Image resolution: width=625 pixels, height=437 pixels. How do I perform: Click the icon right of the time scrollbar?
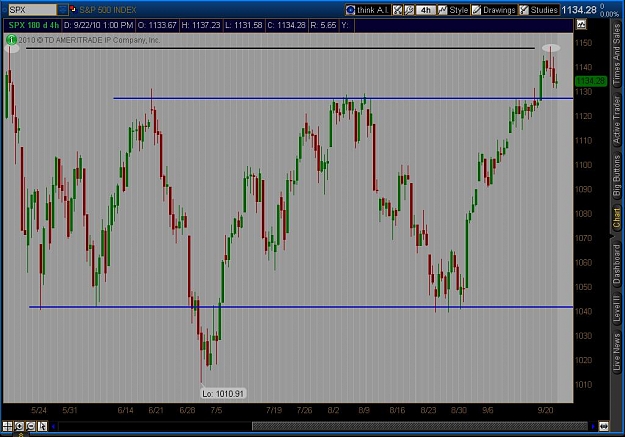pyautogui.click(x=603, y=426)
